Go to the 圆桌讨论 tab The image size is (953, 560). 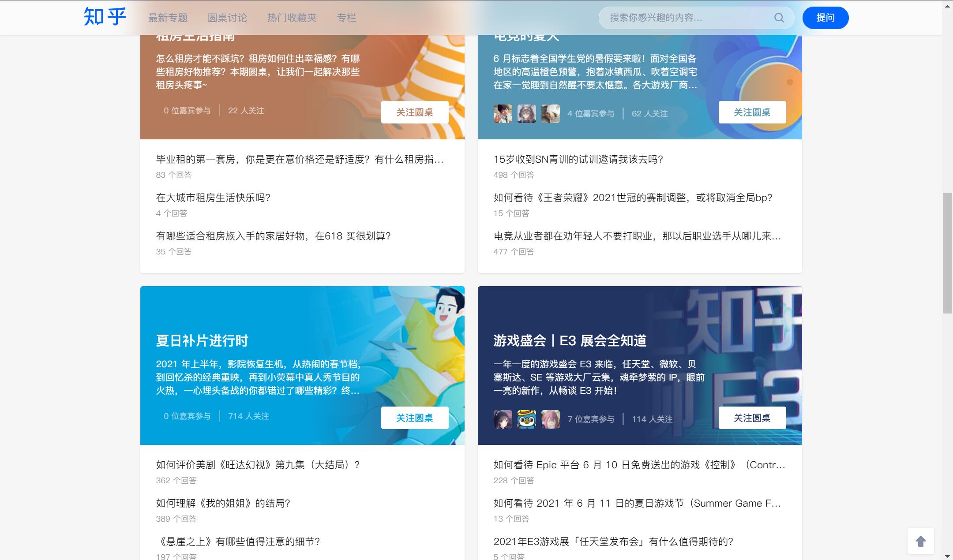(x=227, y=18)
